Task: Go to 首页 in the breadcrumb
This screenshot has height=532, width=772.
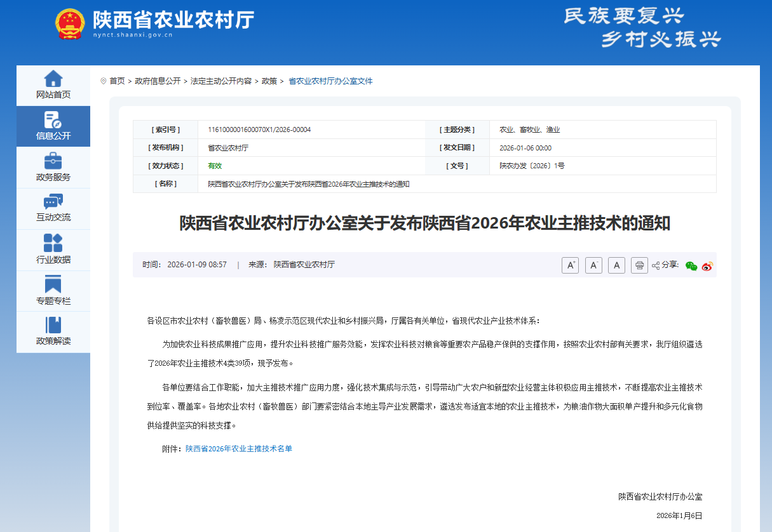Action: coord(117,81)
